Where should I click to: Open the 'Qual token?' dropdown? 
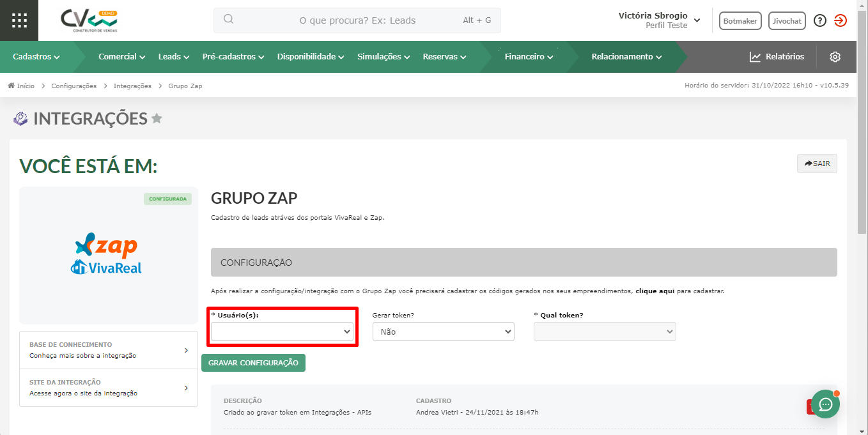(605, 332)
